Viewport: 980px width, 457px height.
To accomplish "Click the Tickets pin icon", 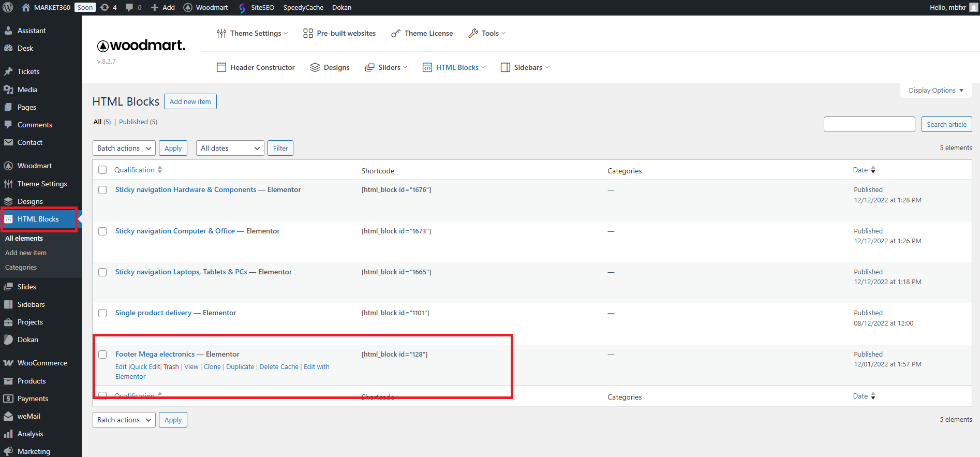I will click(8, 71).
